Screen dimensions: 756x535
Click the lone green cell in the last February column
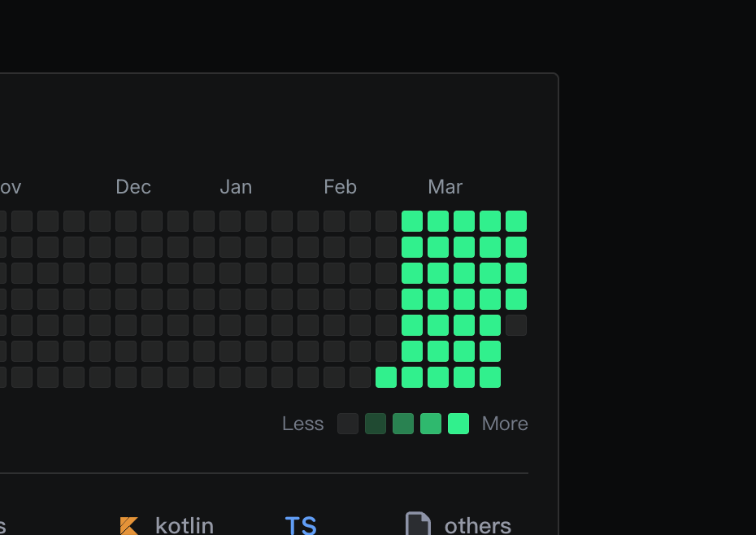coord(386,377)
